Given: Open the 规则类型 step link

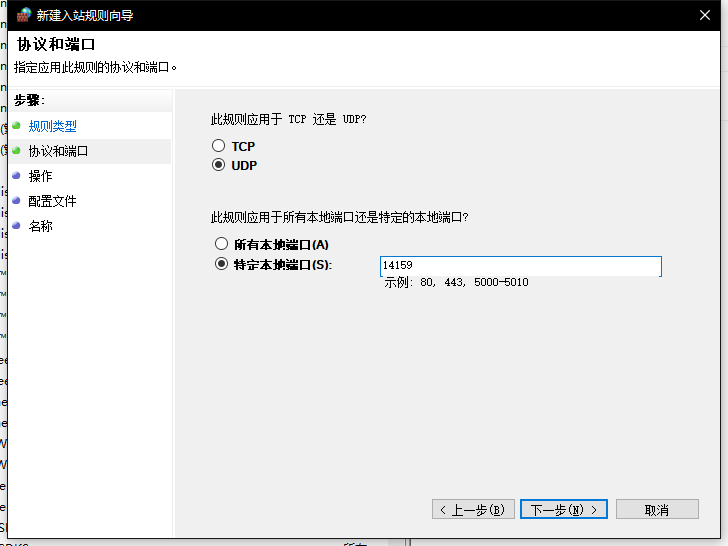Looking at the screenshot, I should [52, 126].
